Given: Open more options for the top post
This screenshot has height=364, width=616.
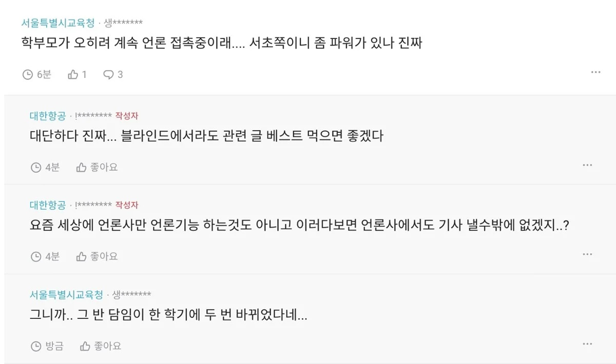Looking at the screenshot, I should tap(595, 72).
